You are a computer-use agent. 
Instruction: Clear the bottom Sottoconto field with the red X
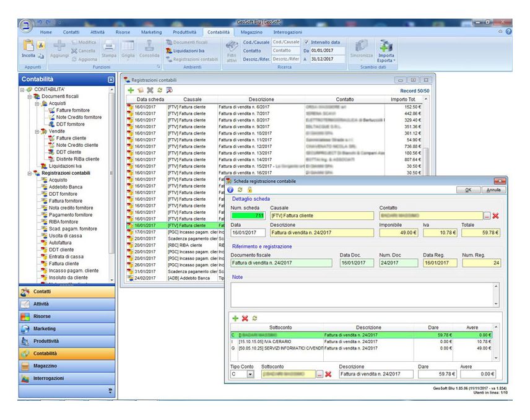328,374
